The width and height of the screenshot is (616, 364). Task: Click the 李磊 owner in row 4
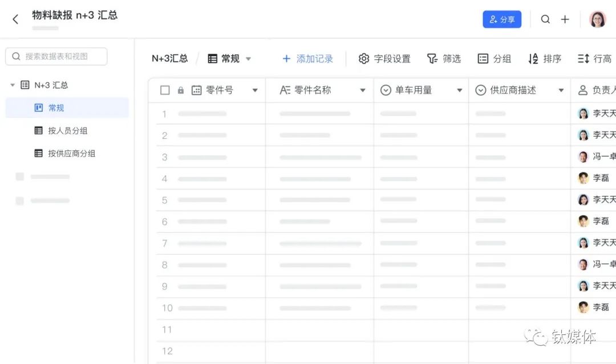(594, 178)
